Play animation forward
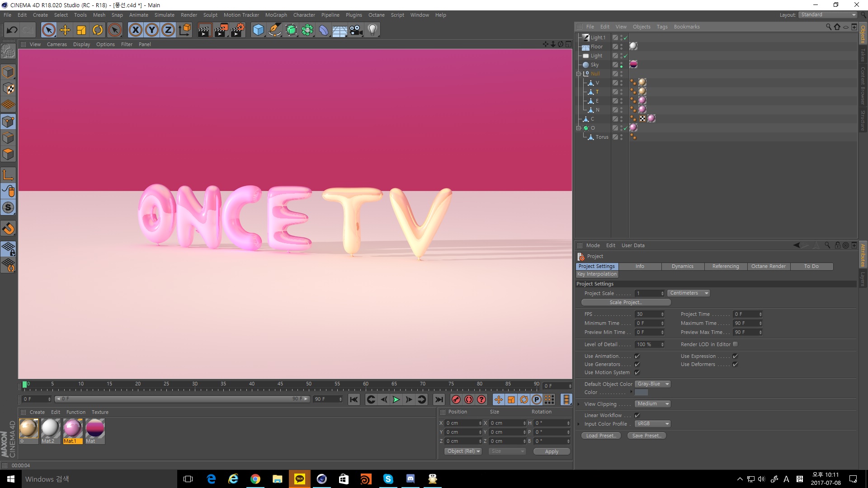868x488 pixels. click(396, 399)
